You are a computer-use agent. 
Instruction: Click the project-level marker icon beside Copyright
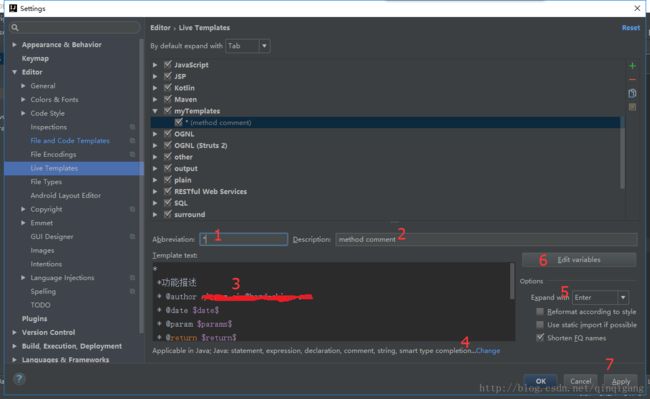pos(132,209)
